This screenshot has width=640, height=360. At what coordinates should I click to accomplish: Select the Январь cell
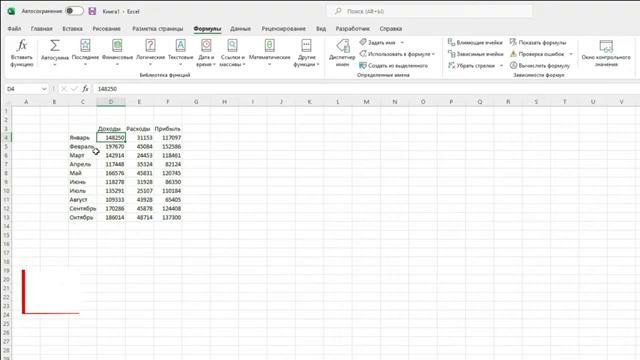click(x=82, y=138)
